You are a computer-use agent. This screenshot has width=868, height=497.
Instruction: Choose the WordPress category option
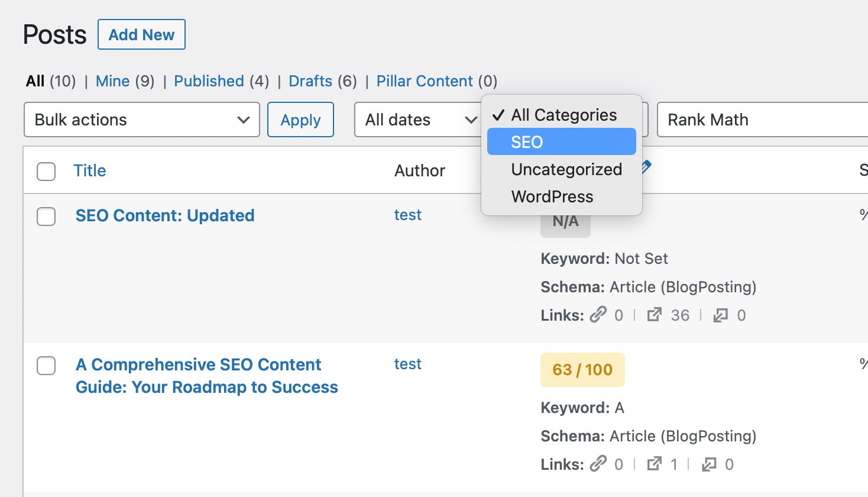click(562, 196)
